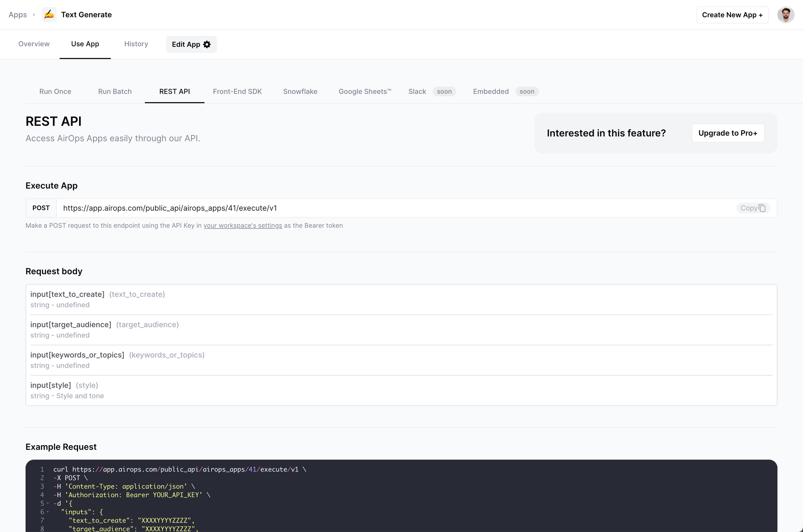
Task: Click the breadcrumb chevron next to Apps
Action: click(34, 15)
